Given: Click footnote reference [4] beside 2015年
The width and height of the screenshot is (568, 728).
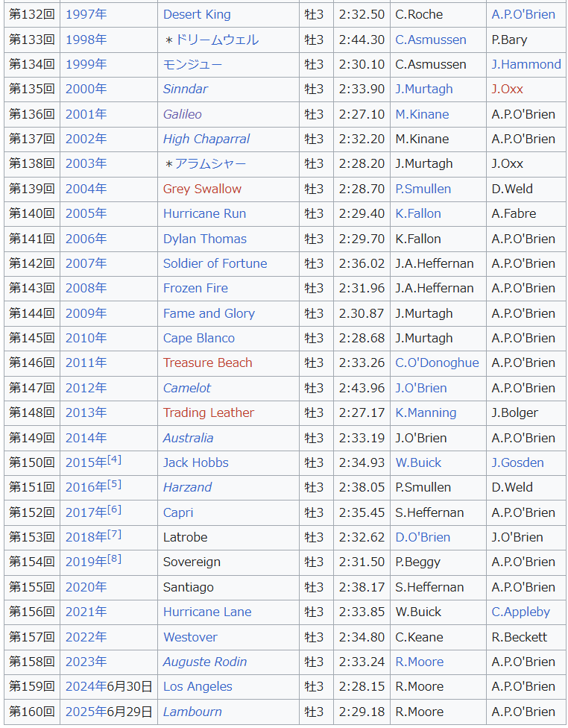Looking at the screenshot, I should coord(114,459).
